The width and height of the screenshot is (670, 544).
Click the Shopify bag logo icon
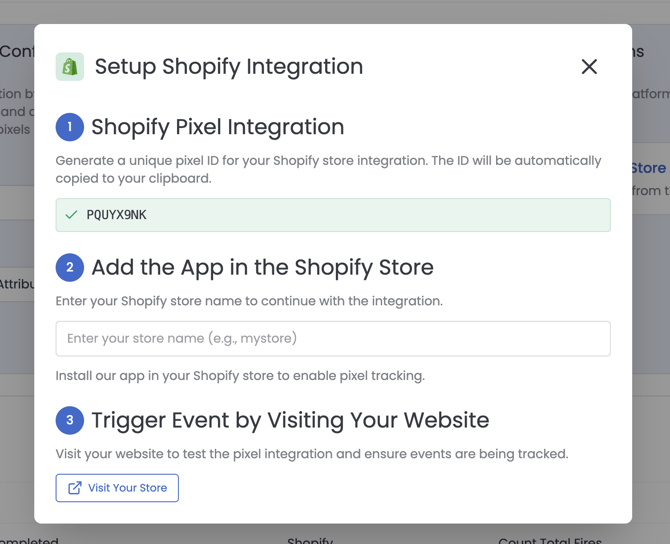[x=70, y=67]
